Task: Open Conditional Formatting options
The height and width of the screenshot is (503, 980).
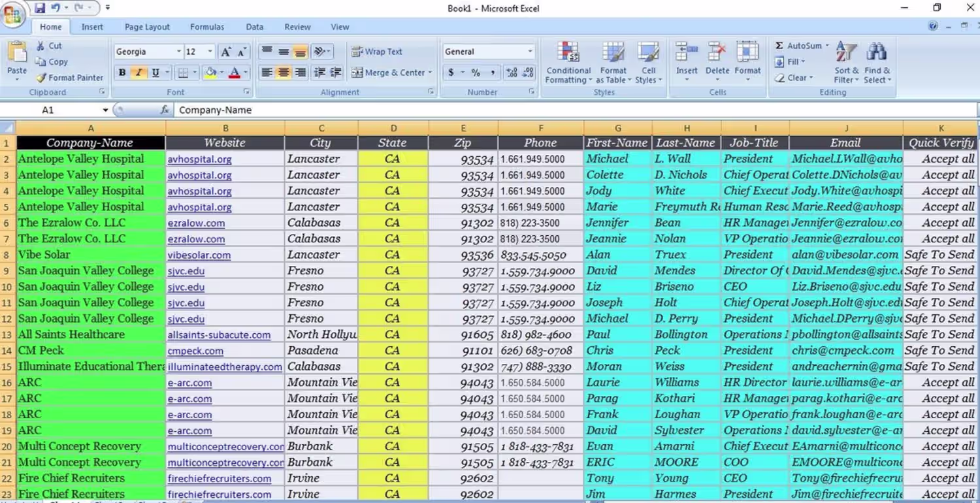Action: pyautogui.click(x=568, y=63)
